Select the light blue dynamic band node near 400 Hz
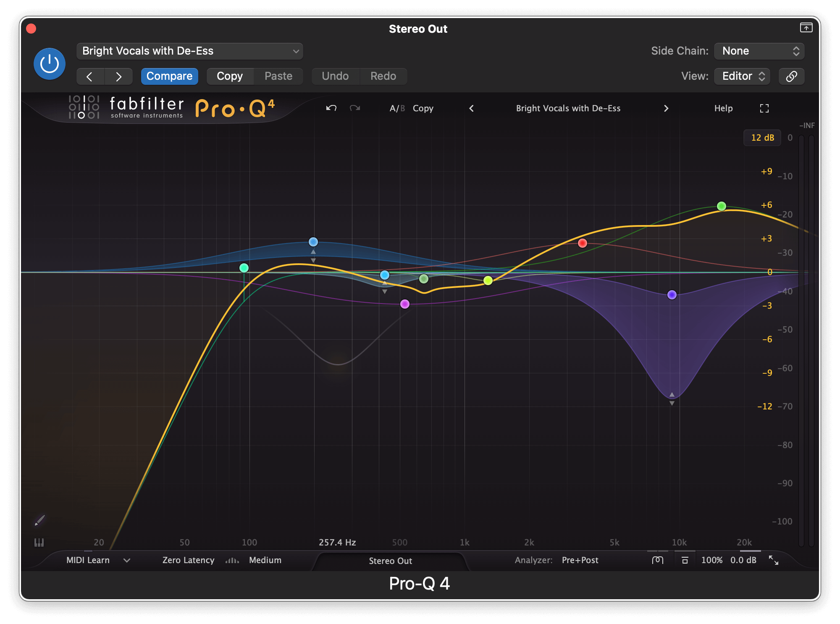Viewport: 840px width, 624px height. click(x=385, y=275)
